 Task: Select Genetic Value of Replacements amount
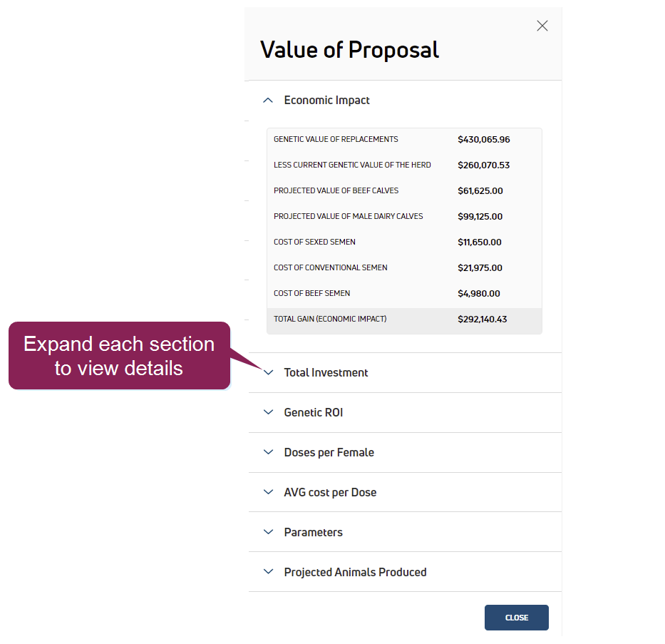484,140
